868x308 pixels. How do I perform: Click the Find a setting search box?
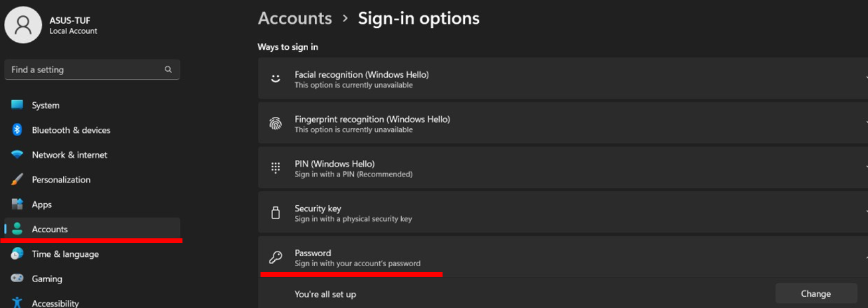[x=83, y=70]
